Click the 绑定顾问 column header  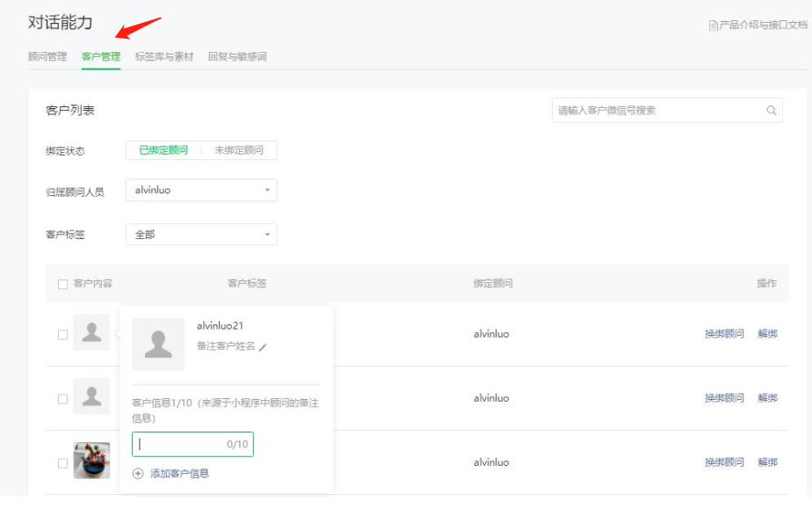(493, 283)
